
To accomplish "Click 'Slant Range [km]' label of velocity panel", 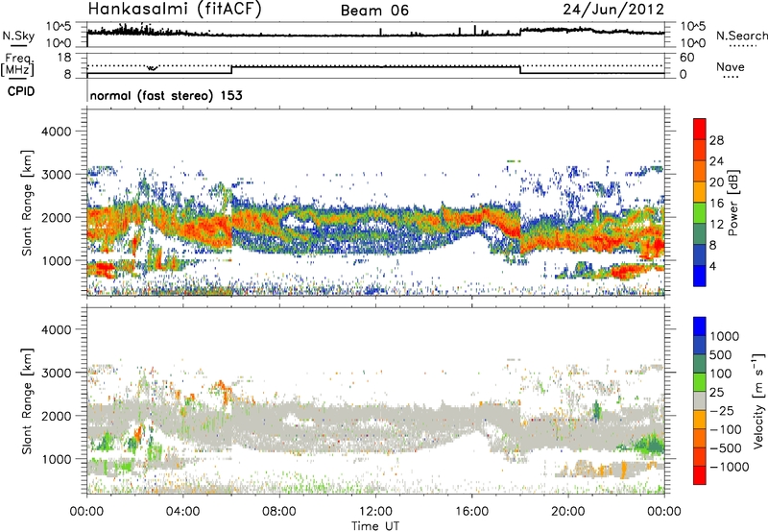I will point(27,401).
